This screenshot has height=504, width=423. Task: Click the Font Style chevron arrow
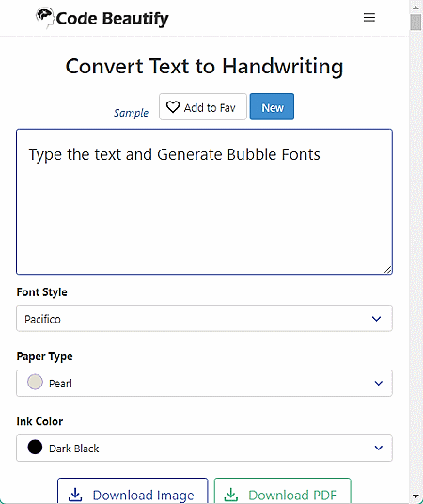click(x=376, y=319)
